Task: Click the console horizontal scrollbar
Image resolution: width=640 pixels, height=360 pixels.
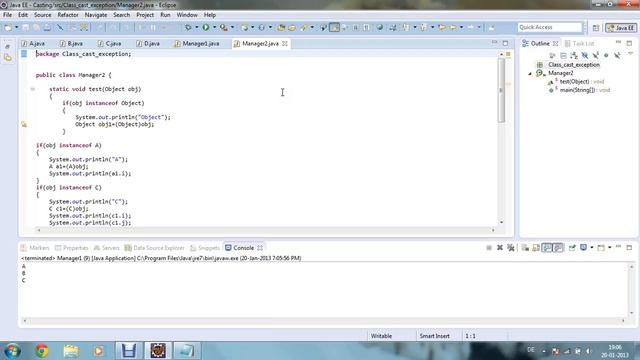Action: tap(324, 321)
